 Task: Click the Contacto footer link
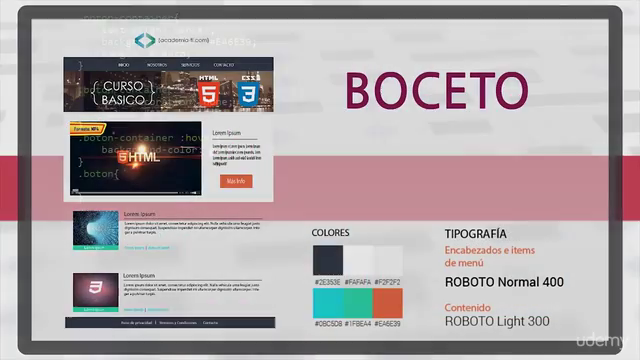pyautogui.click(x=211, y=323)
